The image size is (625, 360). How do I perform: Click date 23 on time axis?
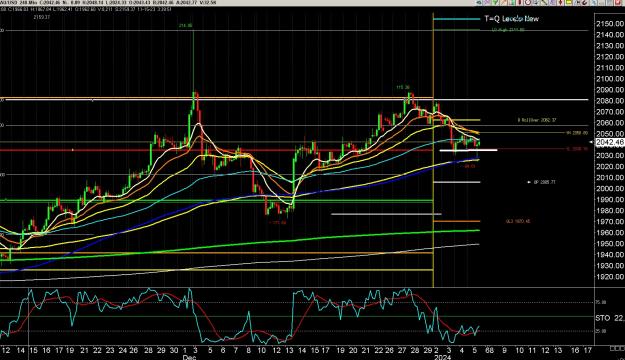click(x=110, y=350)
